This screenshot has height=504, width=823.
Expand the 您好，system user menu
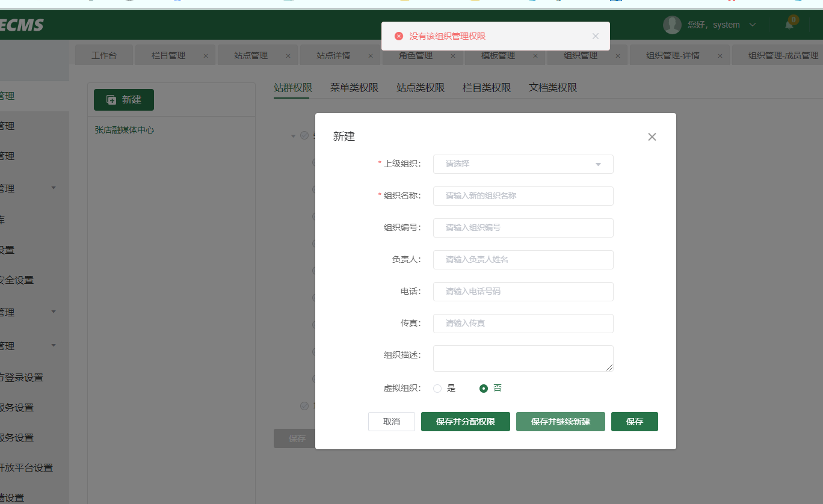(x=722, y=25)
